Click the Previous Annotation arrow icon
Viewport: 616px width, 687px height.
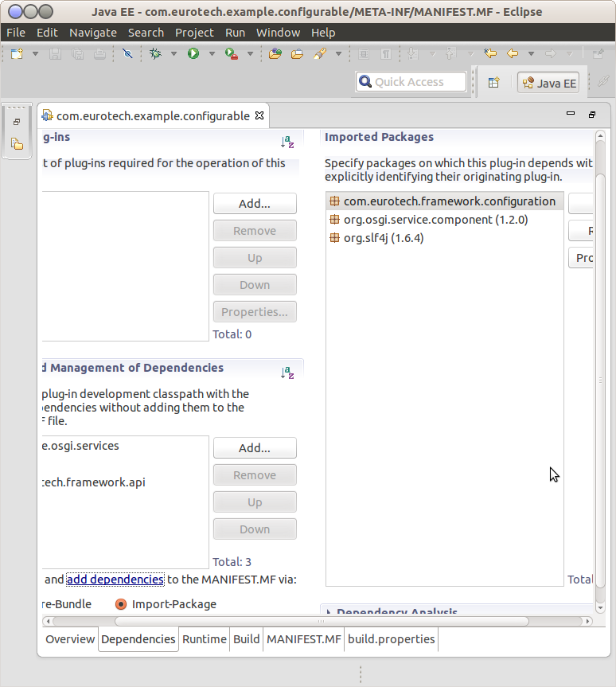pyautogui.click(x=450, y=54)
